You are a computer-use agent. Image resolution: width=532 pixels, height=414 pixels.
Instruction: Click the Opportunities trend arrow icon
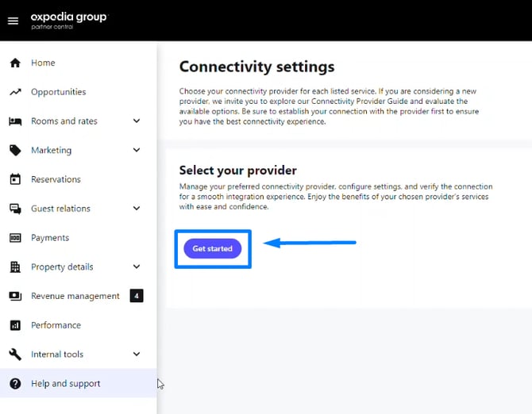15,92
